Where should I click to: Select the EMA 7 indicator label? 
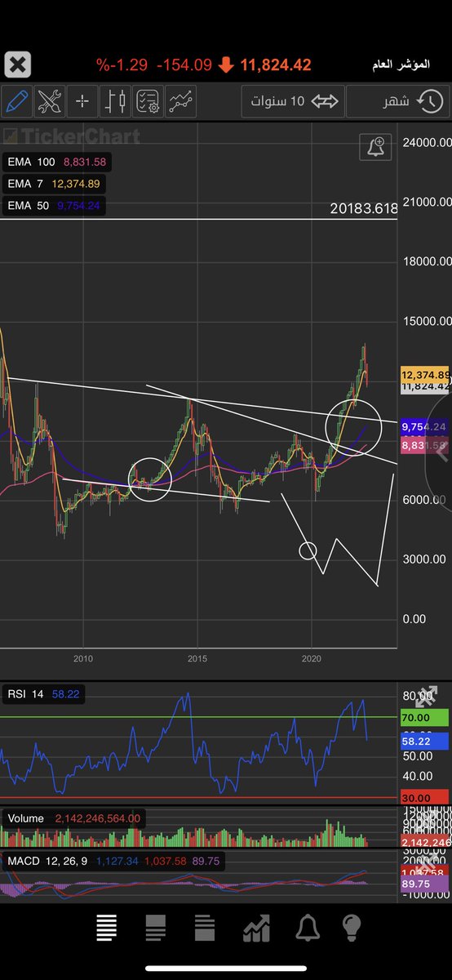(54, 184)
